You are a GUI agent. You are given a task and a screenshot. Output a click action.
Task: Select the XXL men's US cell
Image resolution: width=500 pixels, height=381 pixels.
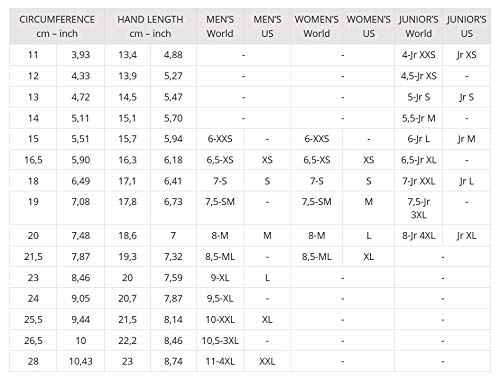tap(267, 362)
